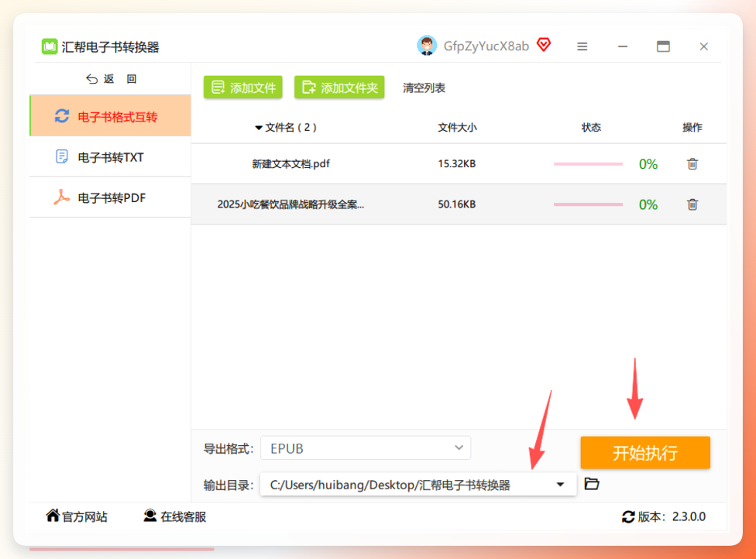Click the 15.32KB file size cell
Viewport: 756px width, 559px height.
tap(456, 164)
